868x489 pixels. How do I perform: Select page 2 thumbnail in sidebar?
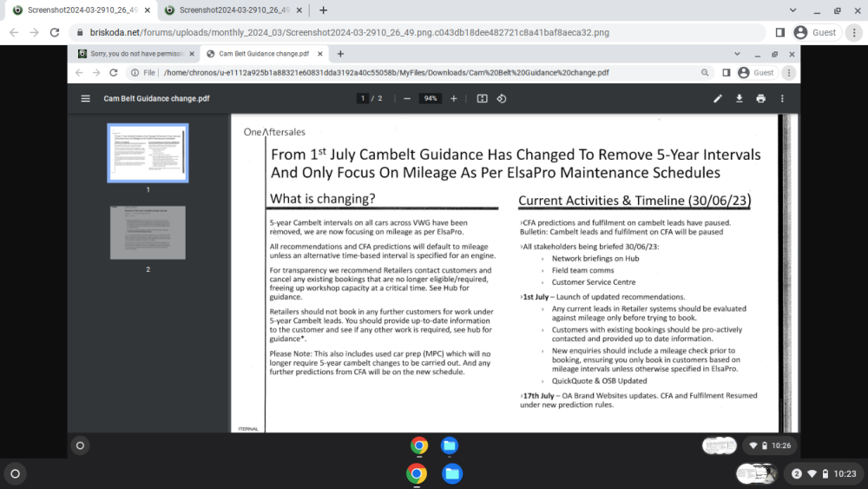148,233
